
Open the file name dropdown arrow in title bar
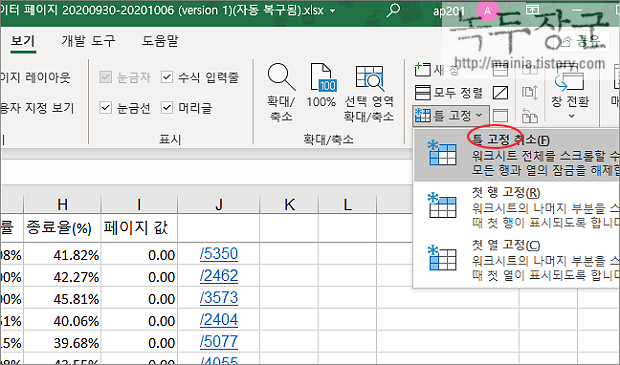[x=333, y=11]
